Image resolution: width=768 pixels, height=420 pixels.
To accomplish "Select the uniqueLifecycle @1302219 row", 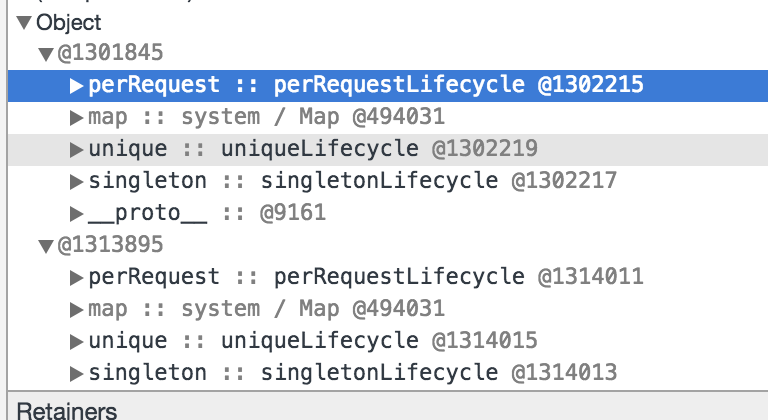I will [388, 149].
